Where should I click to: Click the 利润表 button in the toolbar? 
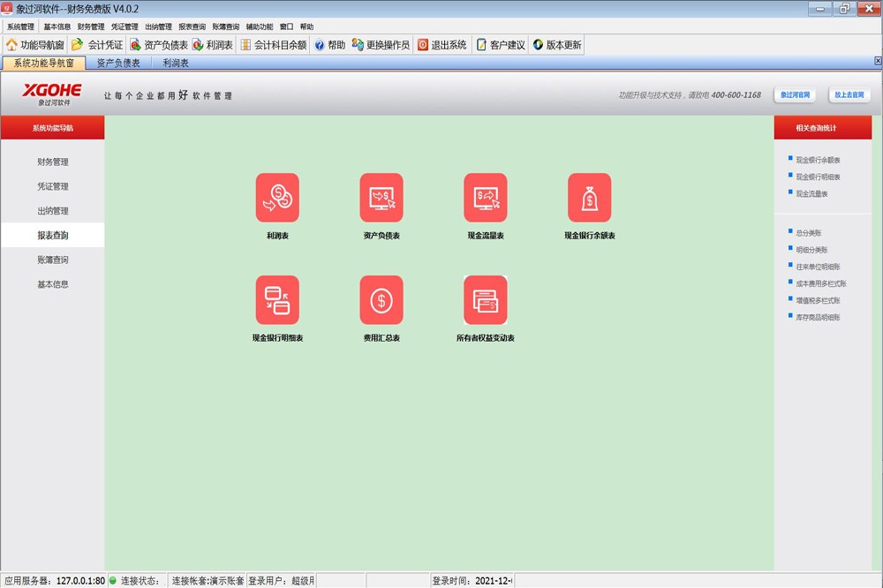pos(212,45)
